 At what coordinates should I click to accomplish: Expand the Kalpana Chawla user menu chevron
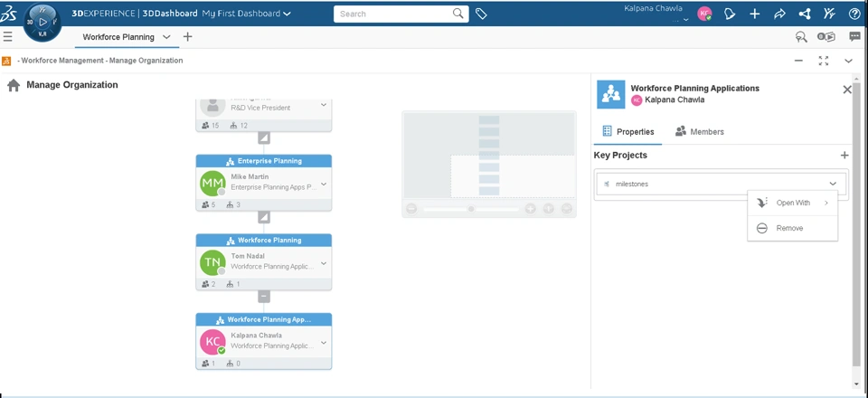coord(686,20)
